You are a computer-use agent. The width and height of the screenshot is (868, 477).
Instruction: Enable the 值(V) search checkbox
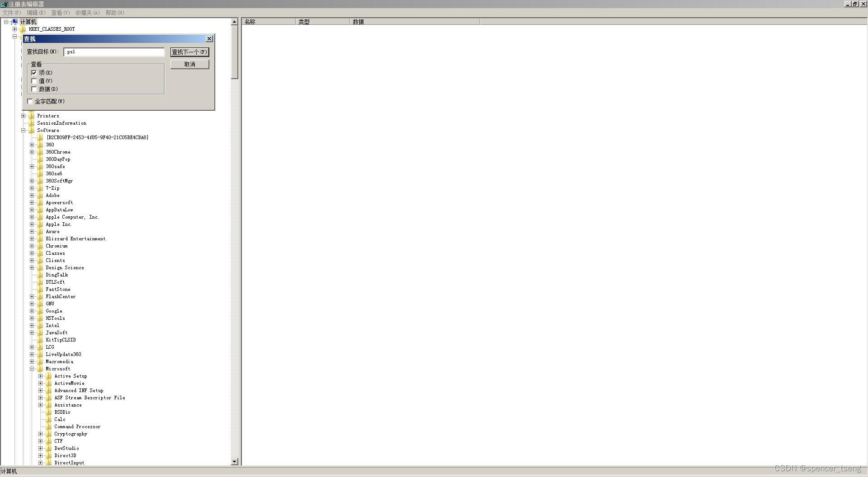tap(34, 81)
